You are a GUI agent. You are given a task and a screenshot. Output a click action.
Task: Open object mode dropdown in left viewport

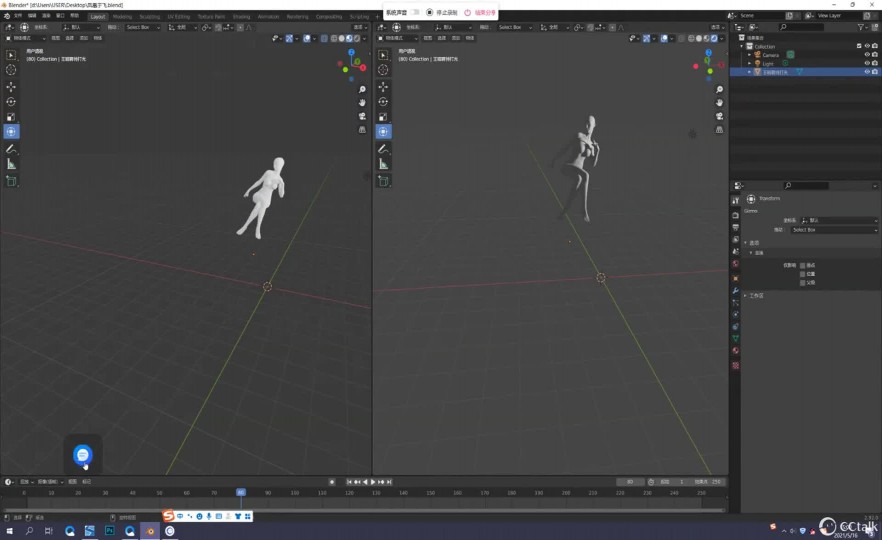(25, 38)
